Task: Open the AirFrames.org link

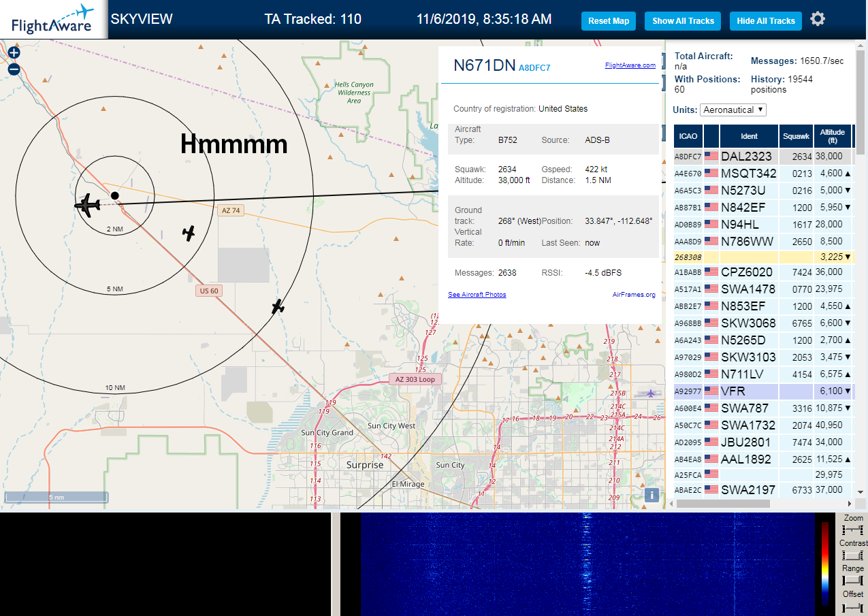Action: (x=634, y=295)
